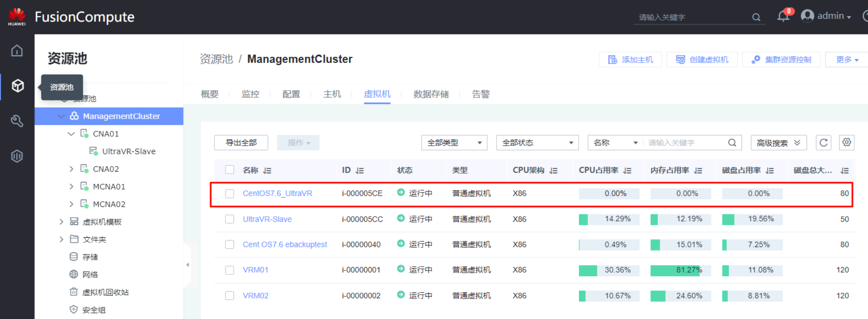The height and width of the screenshot is (319, 868).
Task: Tick the checkbox for VRM01
Action: pyautogui.click(x=229, y=270)
